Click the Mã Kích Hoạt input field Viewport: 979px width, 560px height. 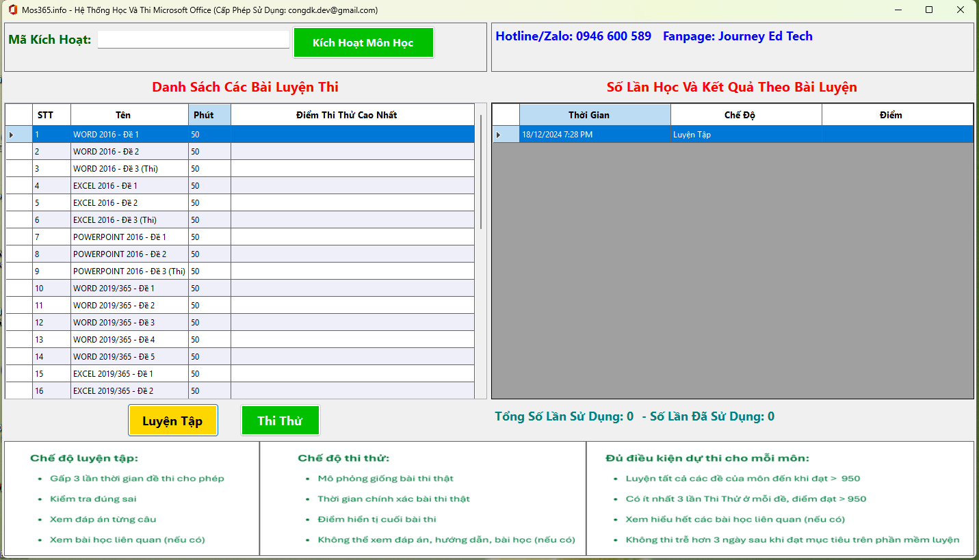[x=194, y=40]
